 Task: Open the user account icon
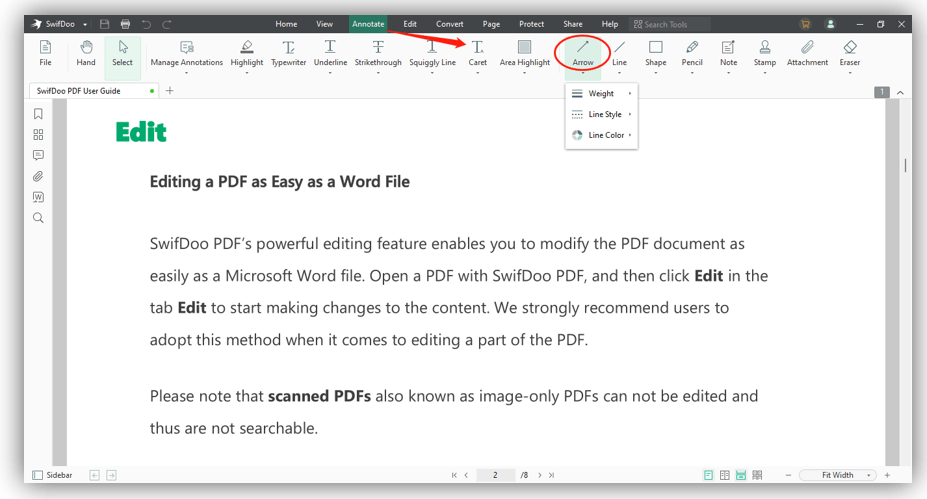point(831,24)
